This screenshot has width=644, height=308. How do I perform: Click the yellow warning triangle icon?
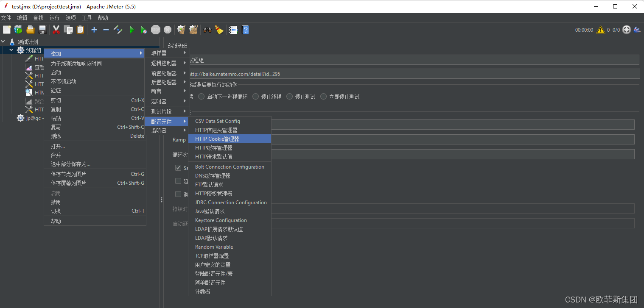[x=601, y=30]
